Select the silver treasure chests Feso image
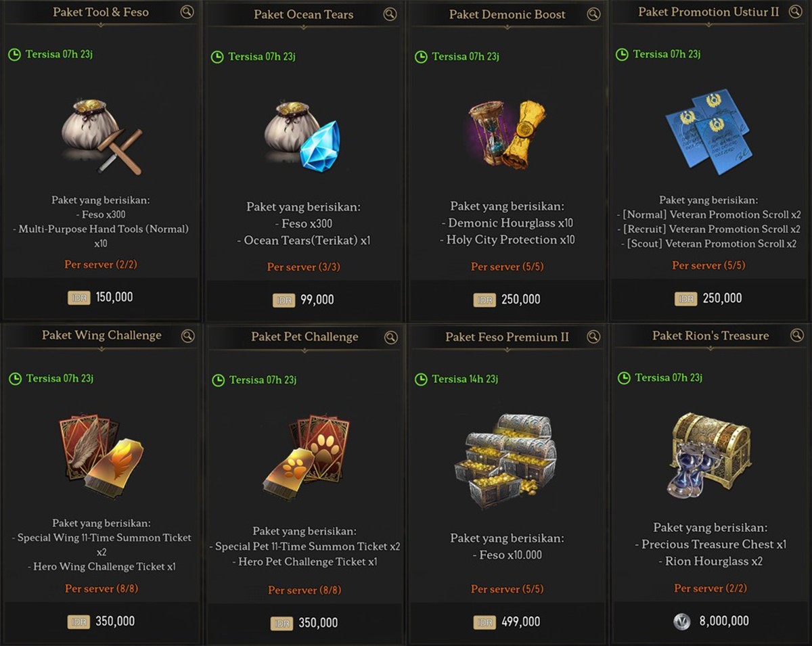812x646 pixels. click(506, 460)
